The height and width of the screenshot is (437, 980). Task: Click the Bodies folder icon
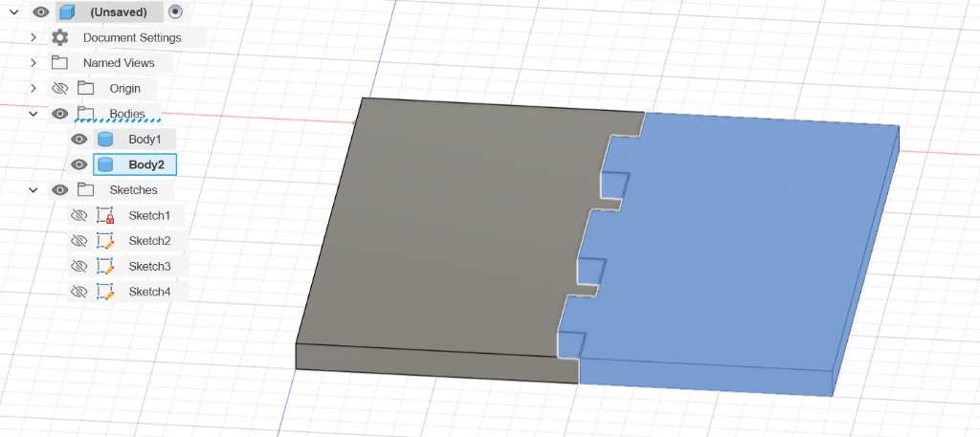coord(85,113)
